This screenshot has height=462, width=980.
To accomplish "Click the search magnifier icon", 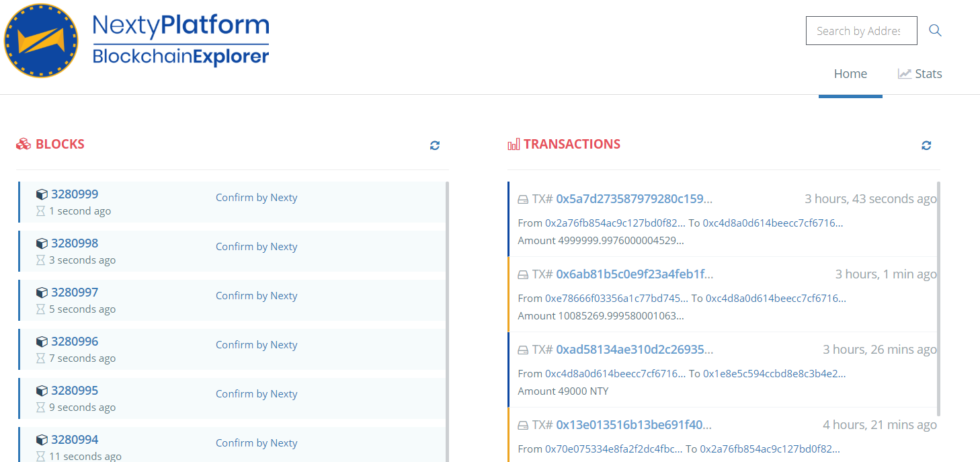I will point(935,30).
